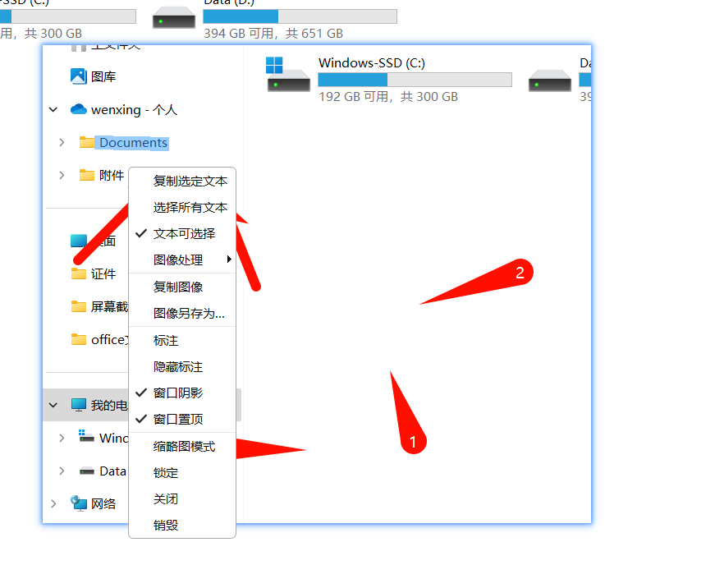Expand the Windows drive tree chevron
Screen dimensions: 715x588
[x=62, y=438]
